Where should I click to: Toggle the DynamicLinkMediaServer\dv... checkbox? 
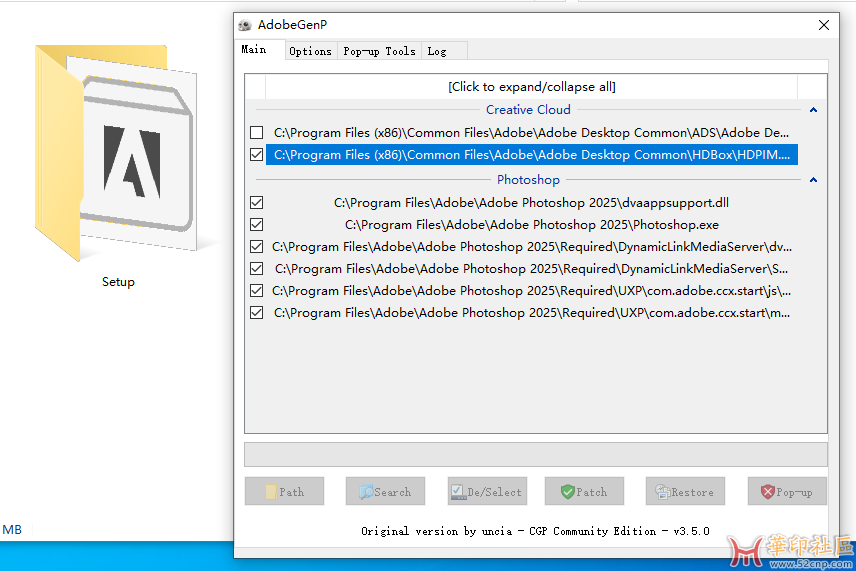[x=257, y=247]
